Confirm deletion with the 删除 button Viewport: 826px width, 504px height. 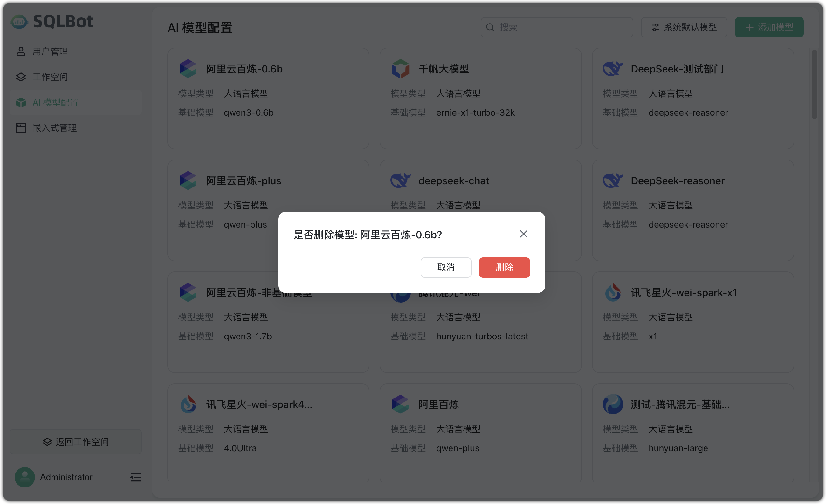click(504, 268)
